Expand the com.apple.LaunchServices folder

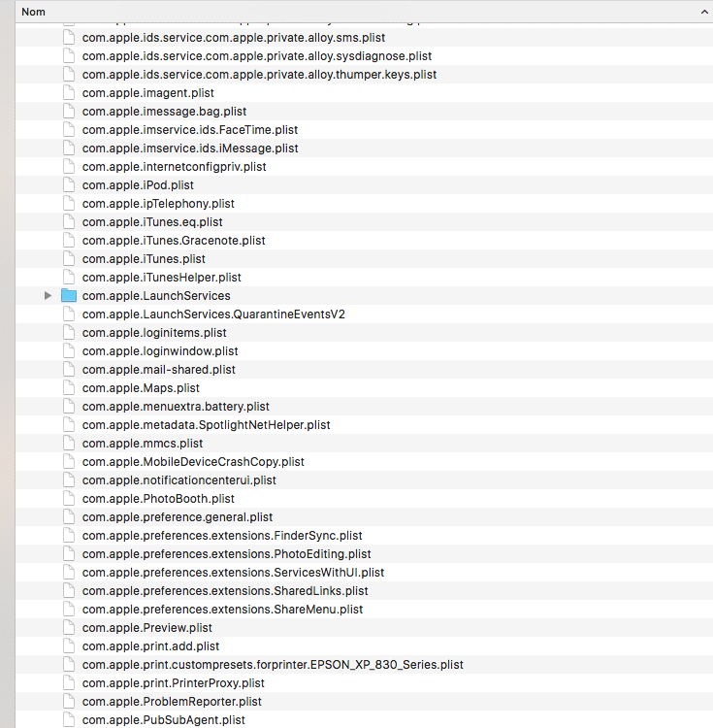click(x=48, y=296)
